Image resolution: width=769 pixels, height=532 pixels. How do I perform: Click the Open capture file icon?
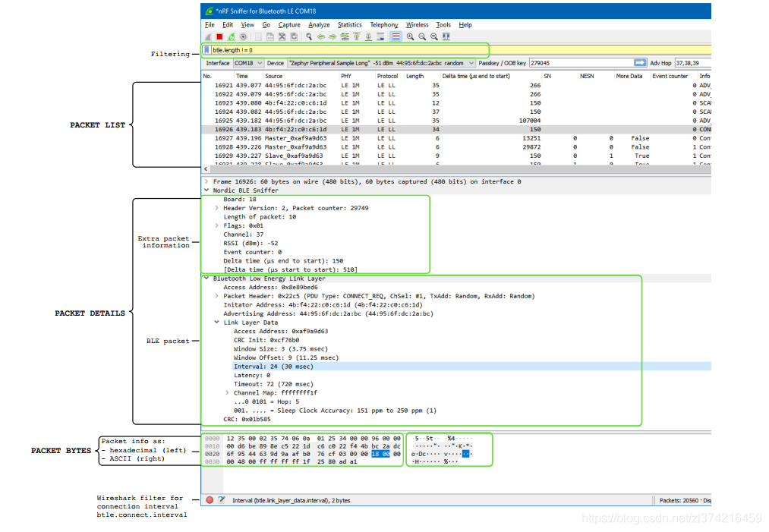[x=258, y=36]
